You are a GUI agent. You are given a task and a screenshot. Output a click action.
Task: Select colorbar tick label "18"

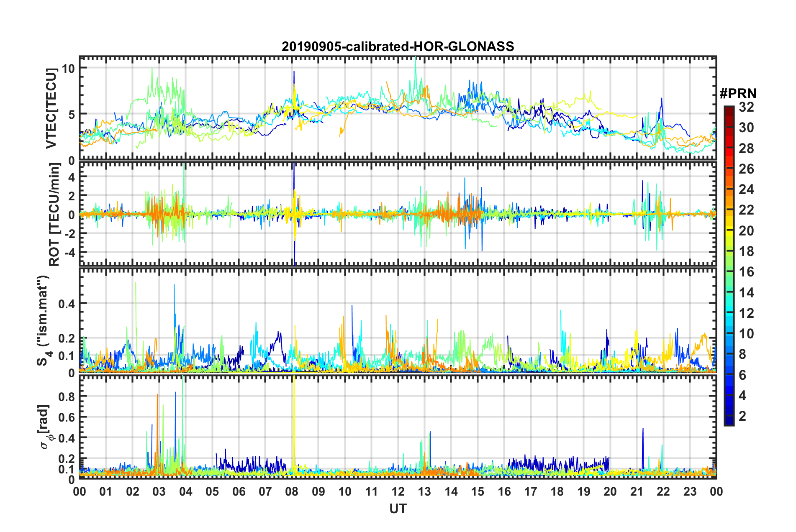[x=746, y=251]
